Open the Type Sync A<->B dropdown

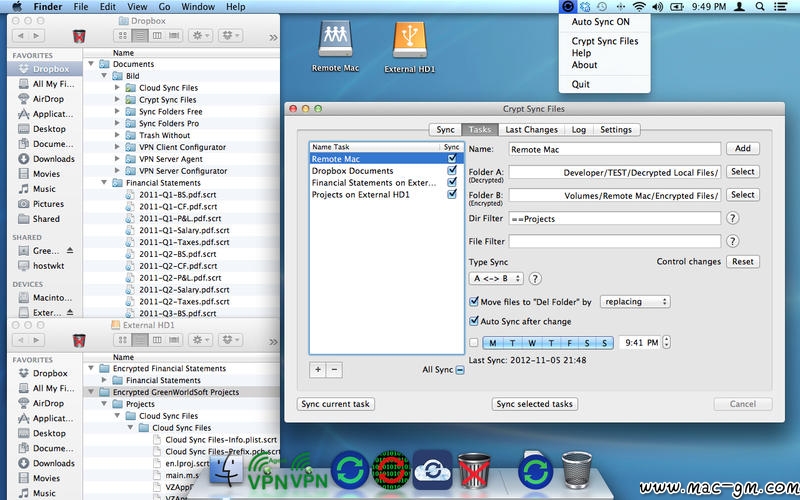pyautogui.click(x=496, y=279)
